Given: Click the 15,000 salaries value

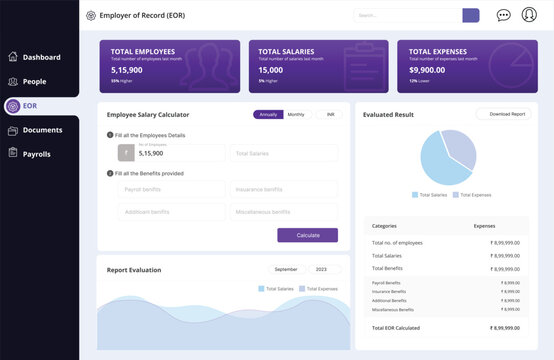Looking at the screenshot, I should click(271, 70).
